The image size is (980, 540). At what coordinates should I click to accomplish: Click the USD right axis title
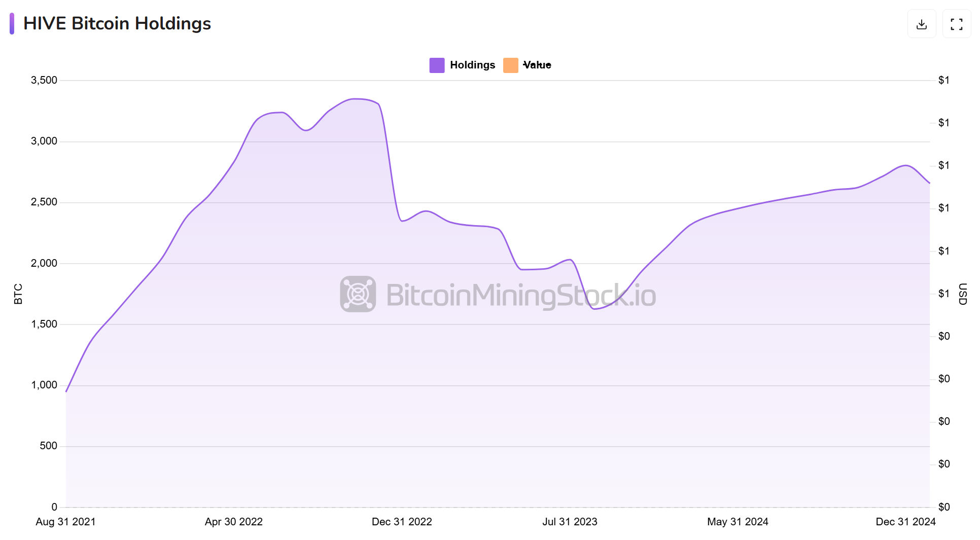962,294
